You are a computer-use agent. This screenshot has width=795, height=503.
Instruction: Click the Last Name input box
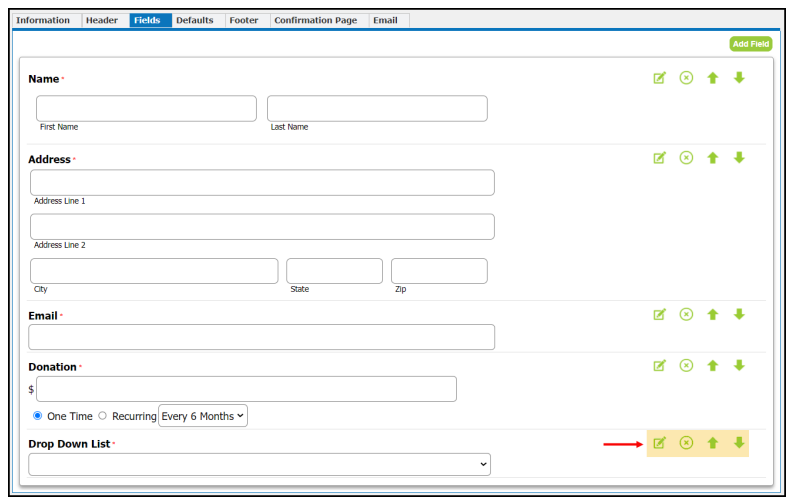click(x=377, y=109)
